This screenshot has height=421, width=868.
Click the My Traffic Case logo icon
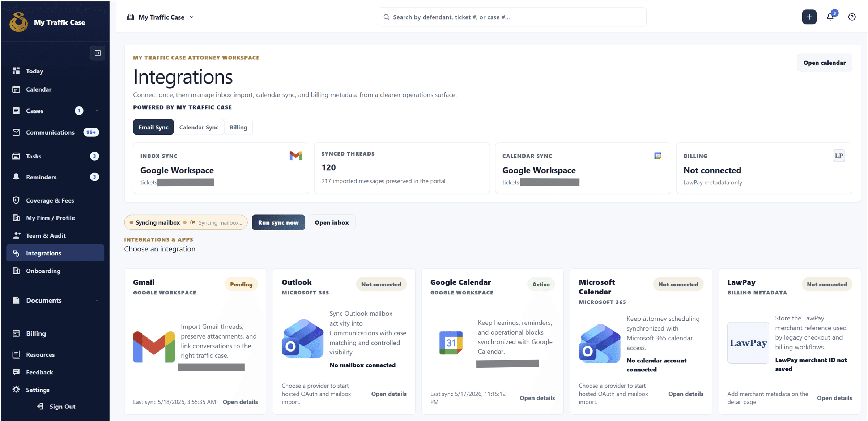click(18, 22)
